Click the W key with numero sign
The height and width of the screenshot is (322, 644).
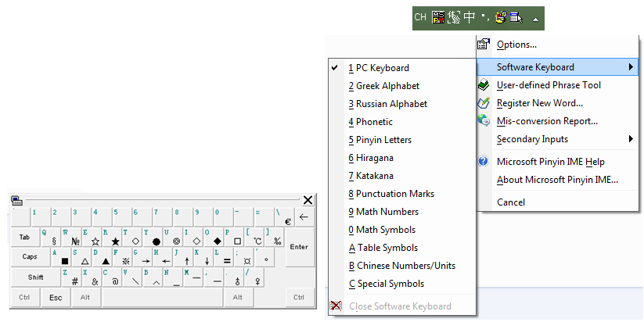coord(70,237)
